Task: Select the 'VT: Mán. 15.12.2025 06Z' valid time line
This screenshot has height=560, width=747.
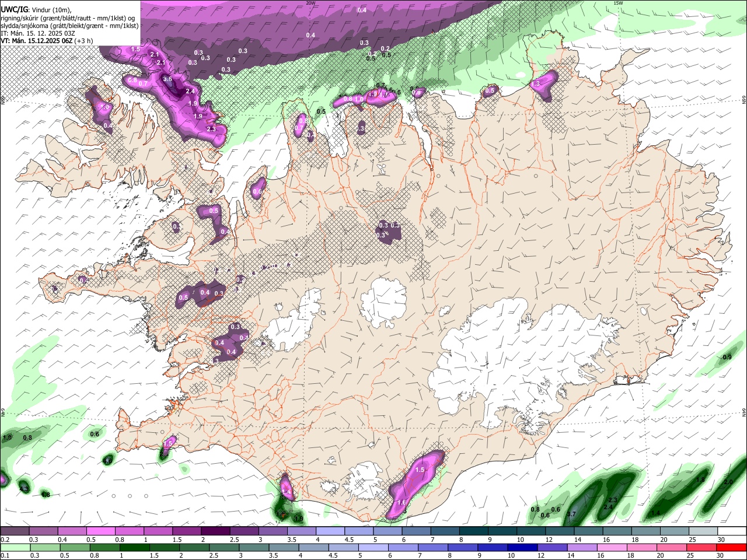Action: coord(37,41)
